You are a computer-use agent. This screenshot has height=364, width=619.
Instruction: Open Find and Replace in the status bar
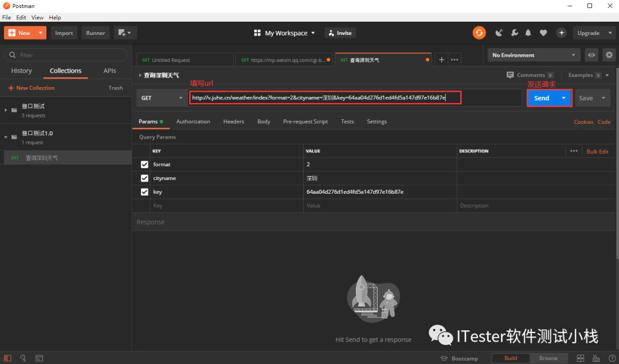(23, 358)
